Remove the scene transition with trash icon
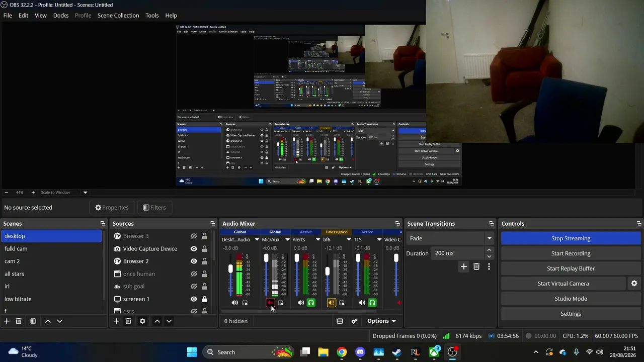Screen dimensions: 644x362 (476, 266)
